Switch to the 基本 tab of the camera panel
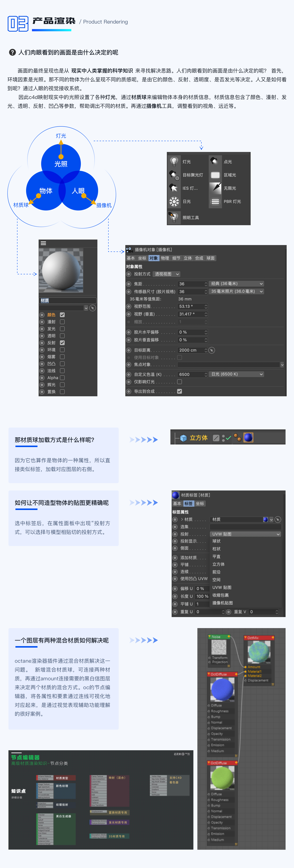The width and height of the screenshot is (294, 868). coord(131,258)
